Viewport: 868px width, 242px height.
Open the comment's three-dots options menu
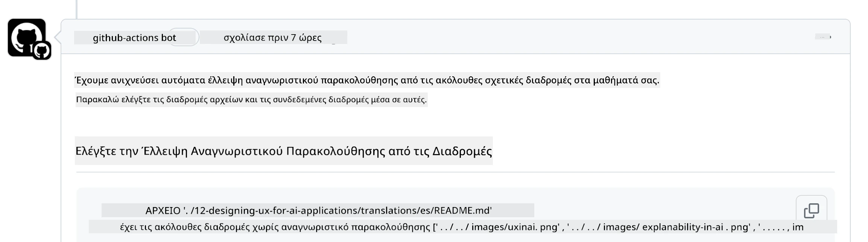click(823, 37)
